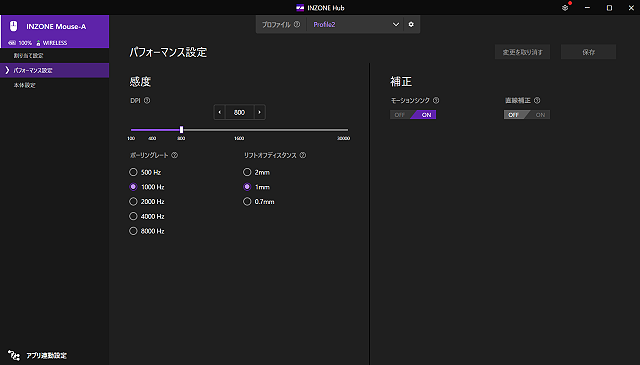Select the INZONE Mouse-A device tab
The height and width of the screenshot is (365, 640).
pyautogui.click(x=55, y=31)
